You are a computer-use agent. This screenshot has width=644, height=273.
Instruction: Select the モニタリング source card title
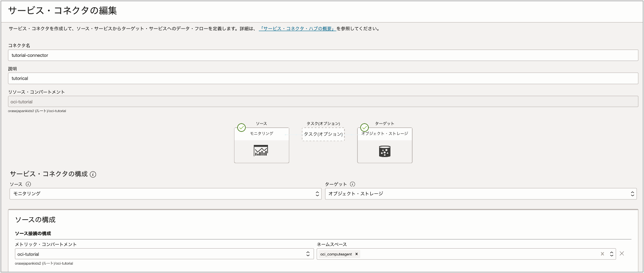click(x=261, y=134)
